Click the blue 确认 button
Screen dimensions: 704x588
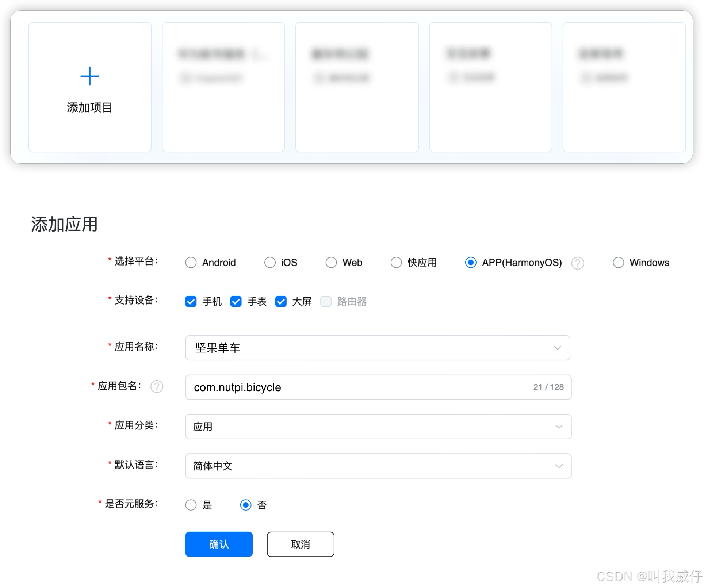(219, 544)
